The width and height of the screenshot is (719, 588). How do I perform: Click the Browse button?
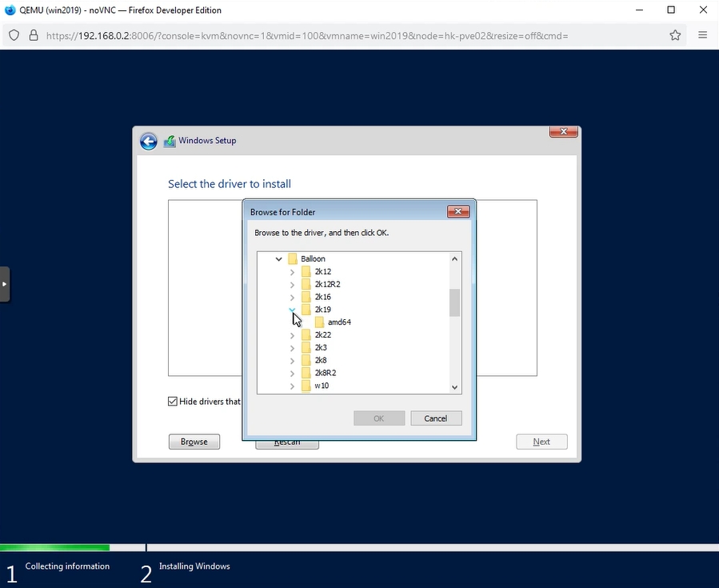coord(194,442)
